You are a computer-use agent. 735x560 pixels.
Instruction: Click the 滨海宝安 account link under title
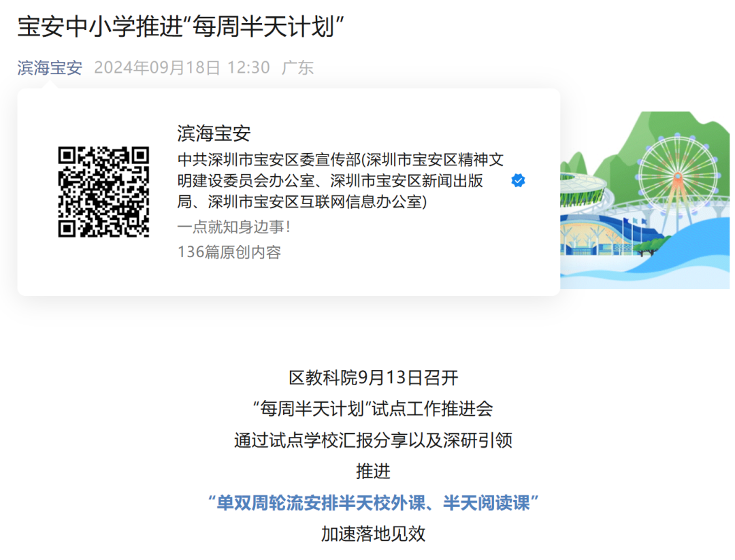(x=50, y=68)
